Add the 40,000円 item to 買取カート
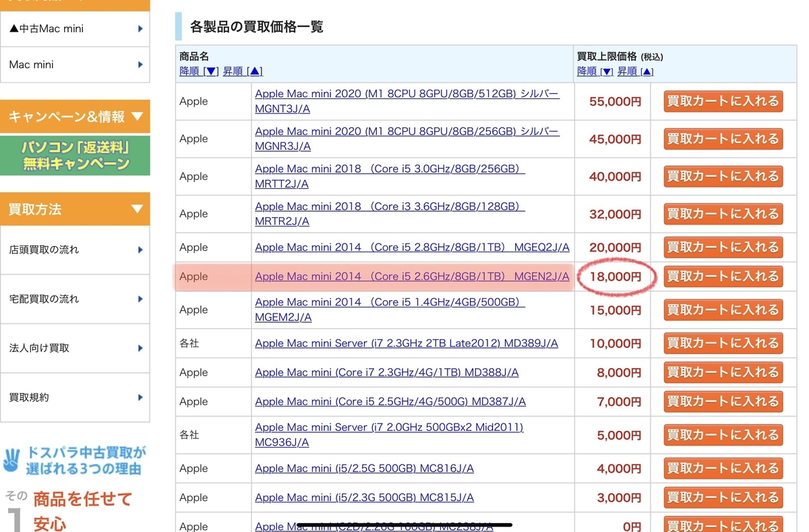The width and height of the screenshot is (809, 532). (x=723, y=176)
